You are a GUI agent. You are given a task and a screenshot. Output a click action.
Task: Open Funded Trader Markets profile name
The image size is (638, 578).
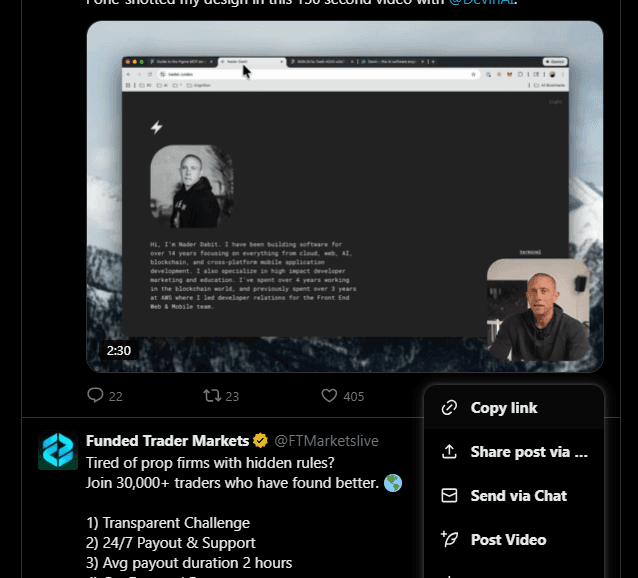pos(167,441)
